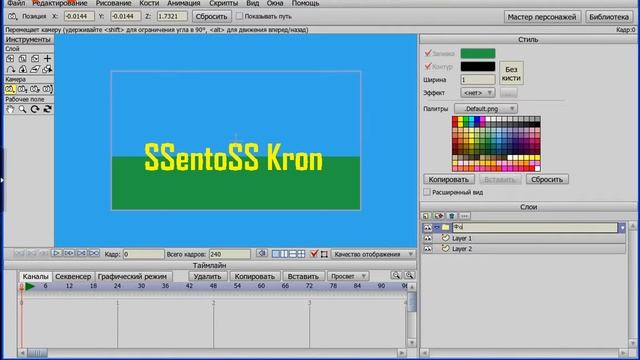Toggle the square frame icon beside checkmark
Screen dimensions: 640x360
[x=324, y=254]
